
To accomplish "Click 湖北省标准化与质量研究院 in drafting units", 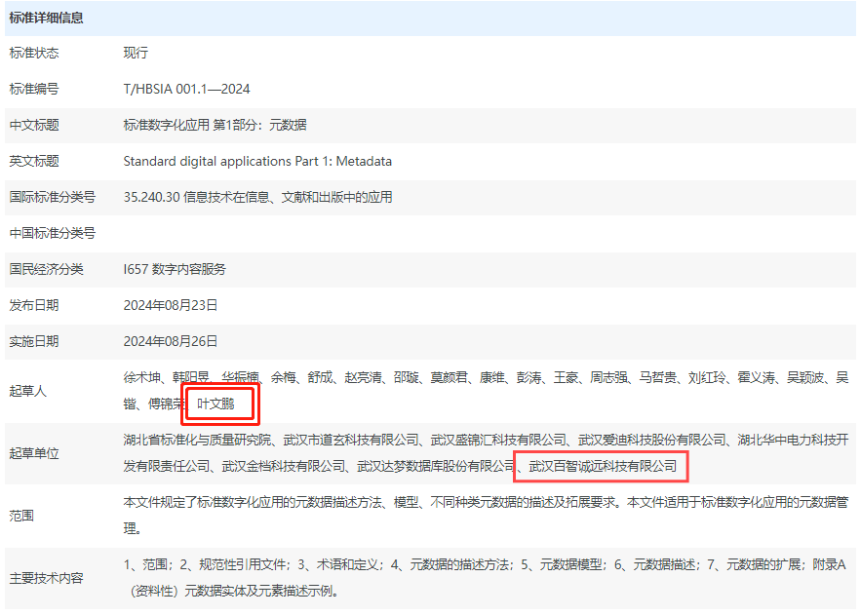I will pyautogui.click(x=198, y=441).
